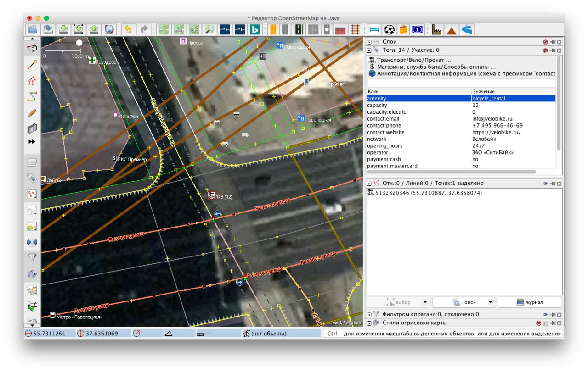Viewport: 588px width, 373px height.
Task: Select the Select-objects tool in sidebar
Action: coord(32,48)
